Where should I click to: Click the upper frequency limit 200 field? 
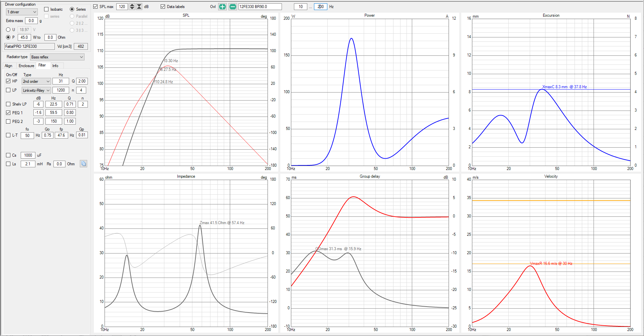pyautogui.click(x=321, y=7)
